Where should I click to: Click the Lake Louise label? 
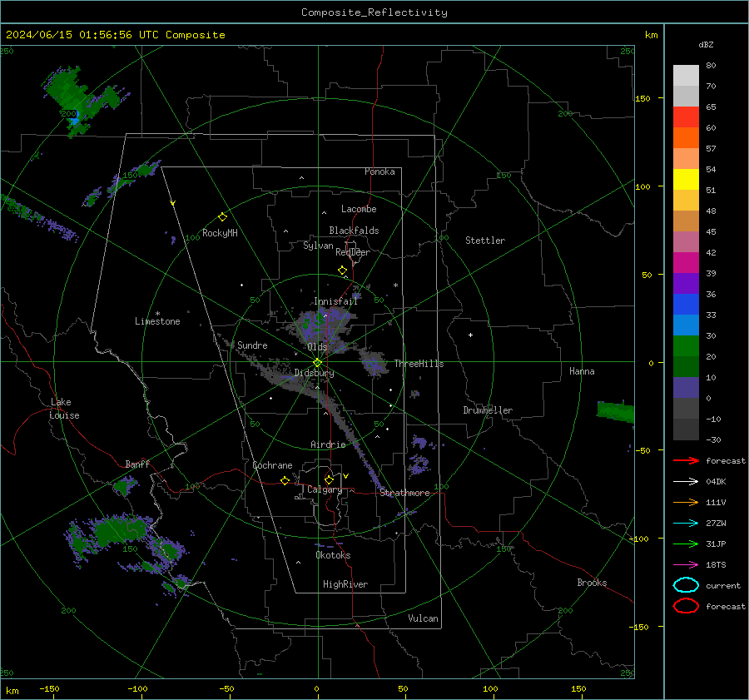tap(64, 409)
